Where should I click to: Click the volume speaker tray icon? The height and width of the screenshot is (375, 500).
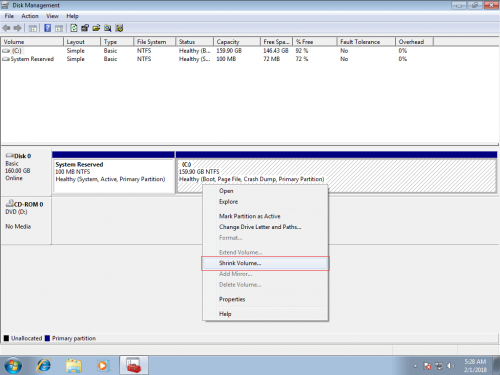451,366
